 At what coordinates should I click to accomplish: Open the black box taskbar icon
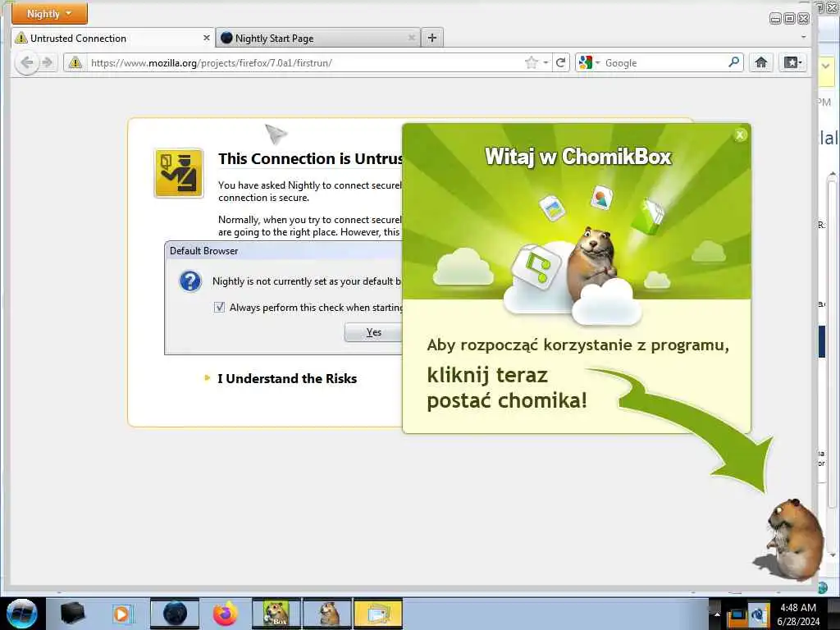coord(73,614)
